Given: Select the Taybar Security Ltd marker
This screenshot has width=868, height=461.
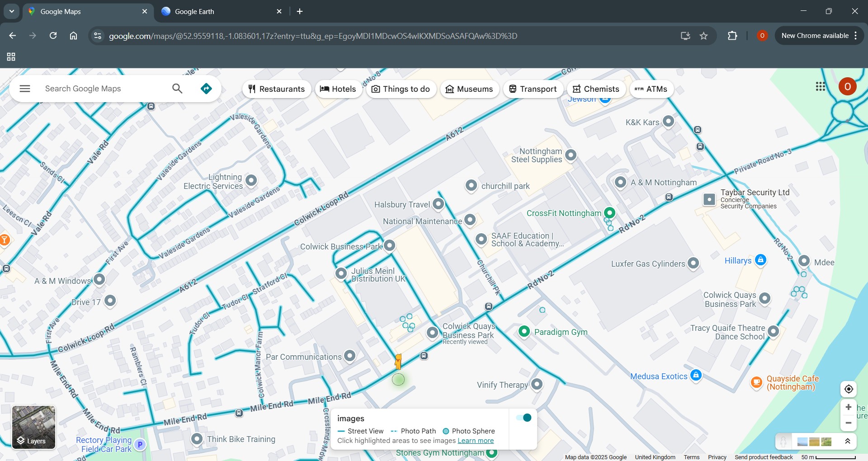Looking at the screenshot, I should pos(709,199).
